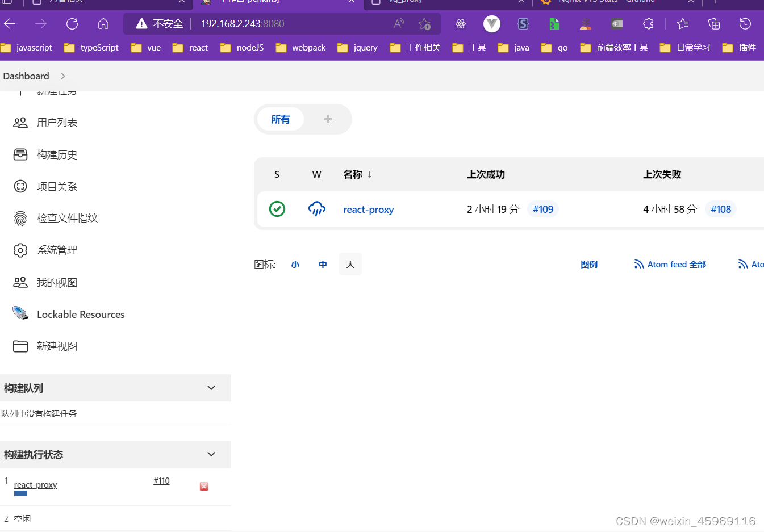Set icon size to 中
This screenshot has height=532, width=764.
tap(323, 265)
